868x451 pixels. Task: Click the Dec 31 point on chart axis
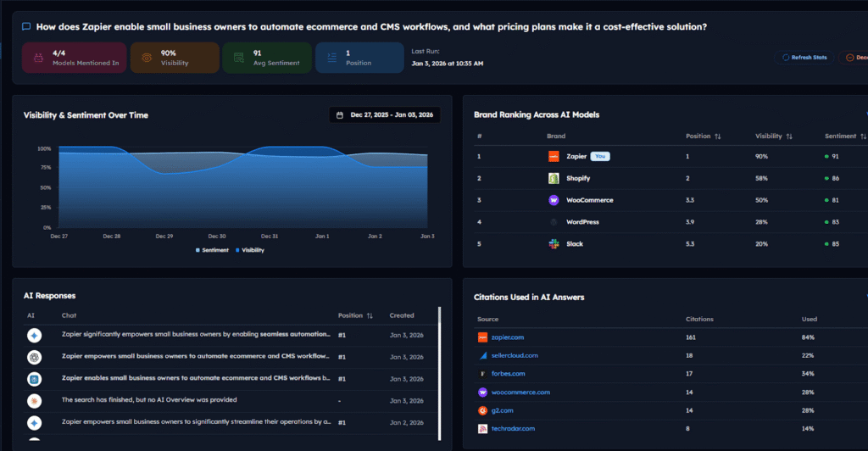(270, 237)
